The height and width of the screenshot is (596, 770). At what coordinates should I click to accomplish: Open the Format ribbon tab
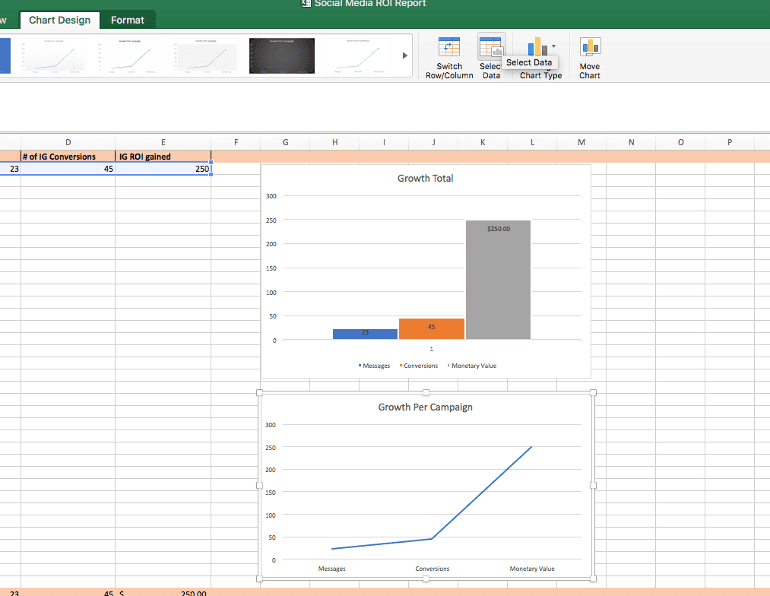[127, 20]
